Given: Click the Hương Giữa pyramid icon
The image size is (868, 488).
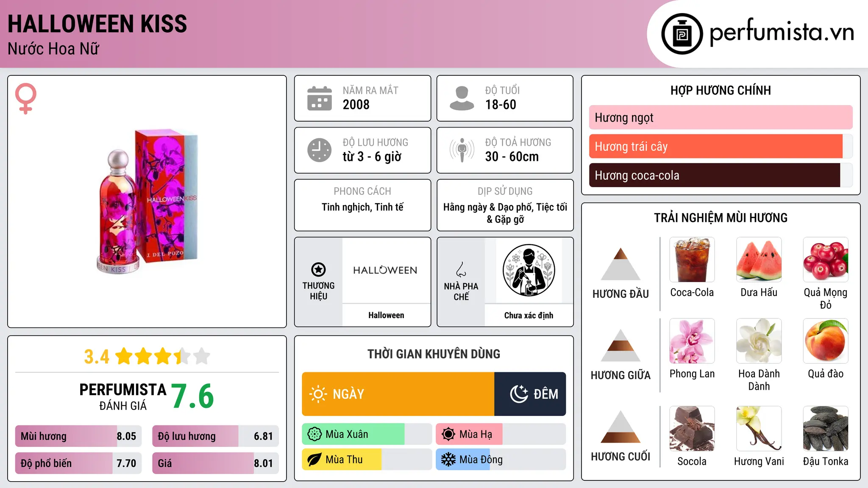Looking at the screenshot, I should point(620,345).
